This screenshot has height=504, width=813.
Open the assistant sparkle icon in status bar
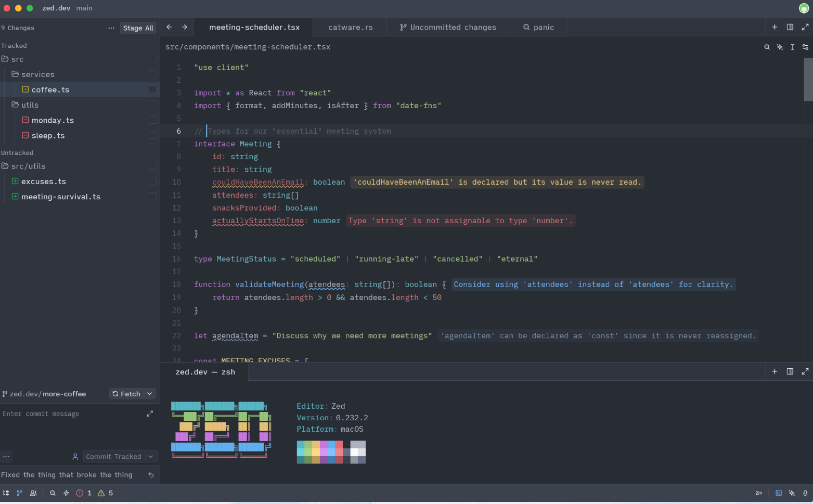click(792, 493)
